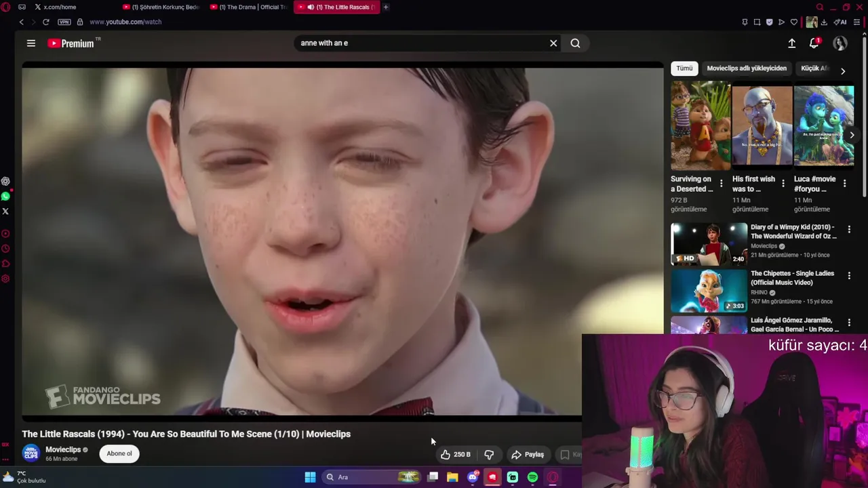Viewport: 868px width, 488px height.
Task: Switch to the x.com/home tab
Action: click(60, 7)
